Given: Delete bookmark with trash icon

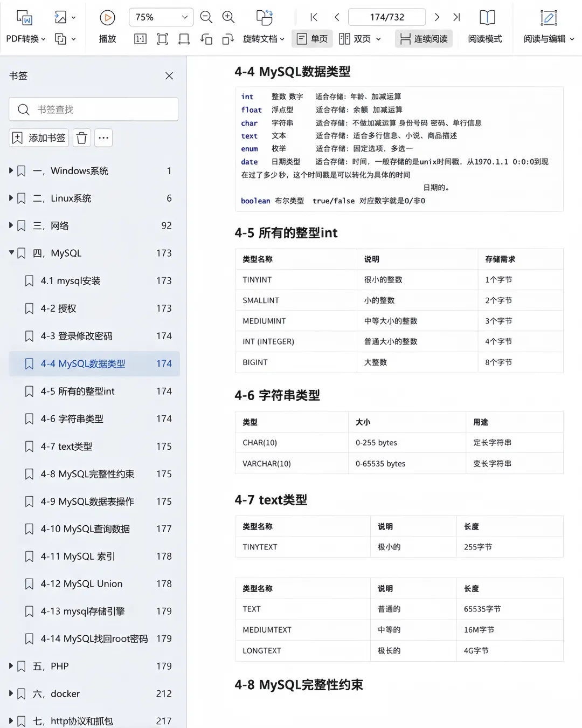Looking at the screenshot, I should click(82, 138).
